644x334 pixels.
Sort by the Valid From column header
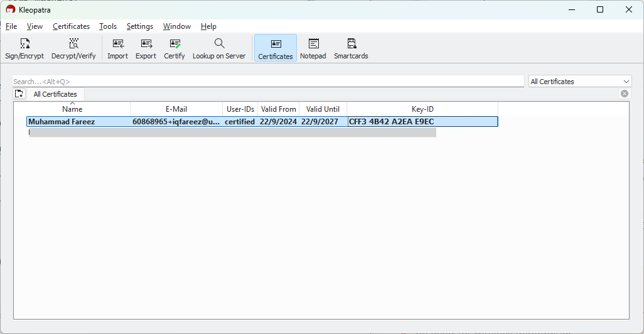click(x=279, y=109)
